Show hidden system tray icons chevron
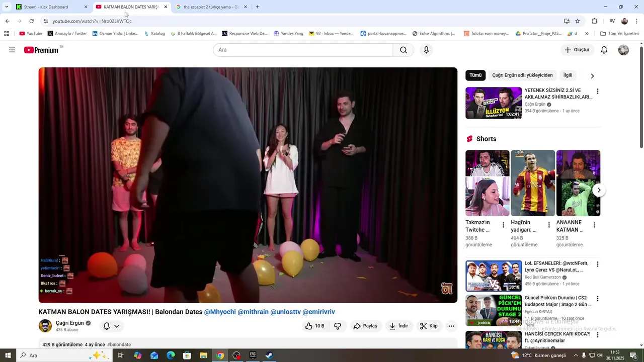This screenshot has height=362, width=644. pos(576,355)
